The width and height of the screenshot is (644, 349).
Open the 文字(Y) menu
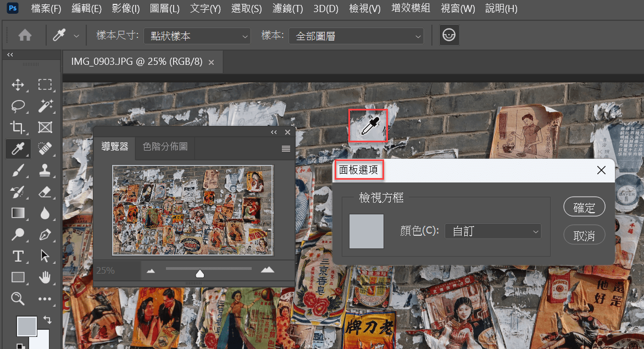[x=206, y=8]
